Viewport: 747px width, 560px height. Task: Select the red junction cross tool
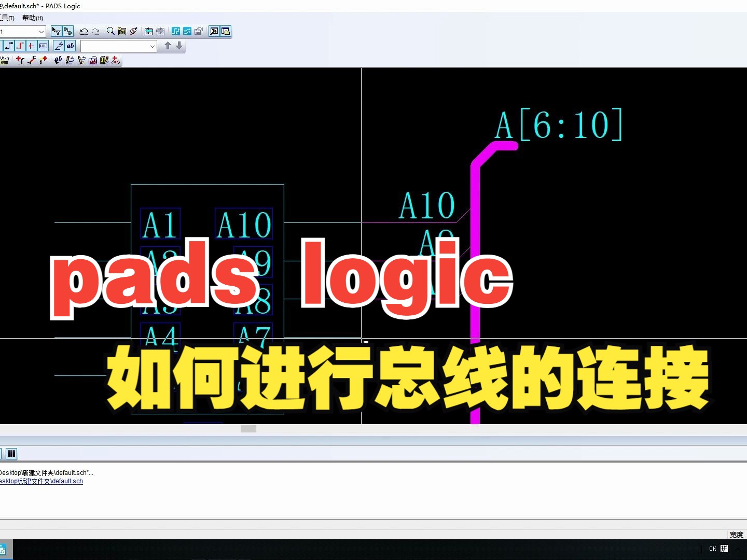click(32, 46)
